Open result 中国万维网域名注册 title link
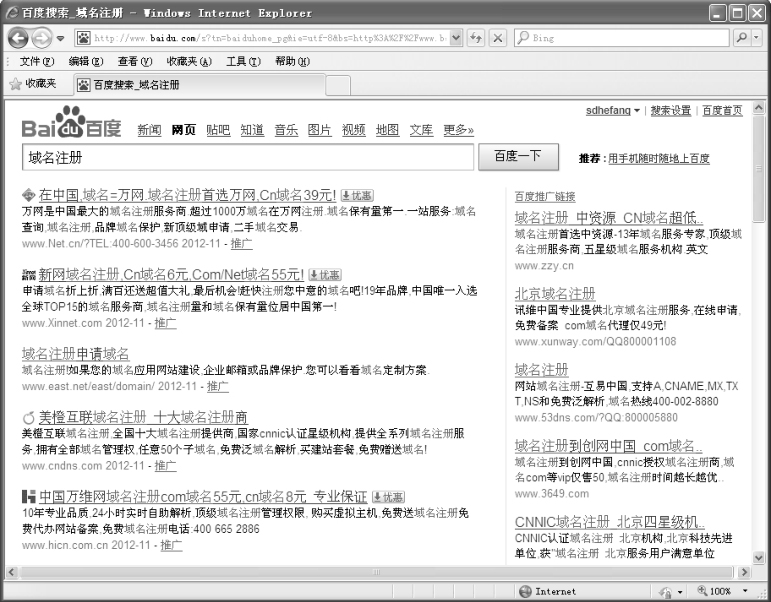Screen dimensions: 771x602 [x=203, y=497]
